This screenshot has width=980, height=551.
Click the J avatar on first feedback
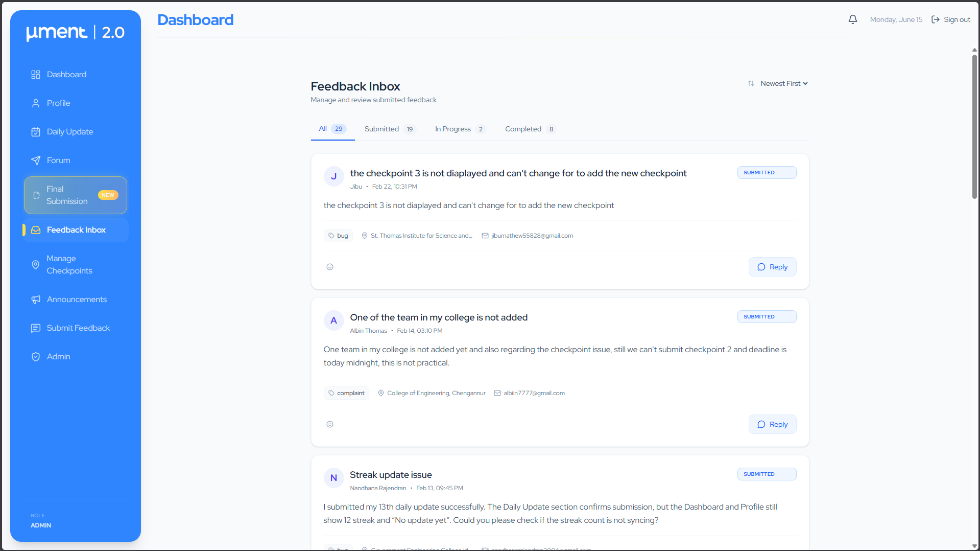pos(333,176)
